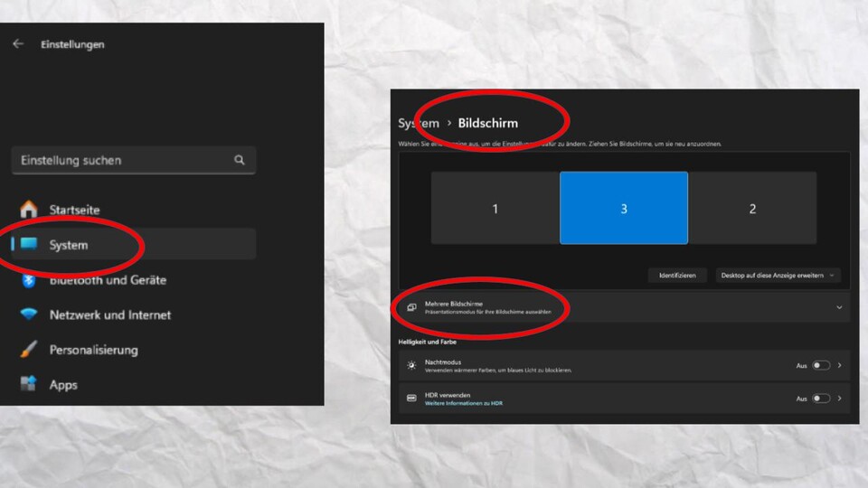Click the Apps icon
This screenshot has height=488, width=868.
[29, 383]
